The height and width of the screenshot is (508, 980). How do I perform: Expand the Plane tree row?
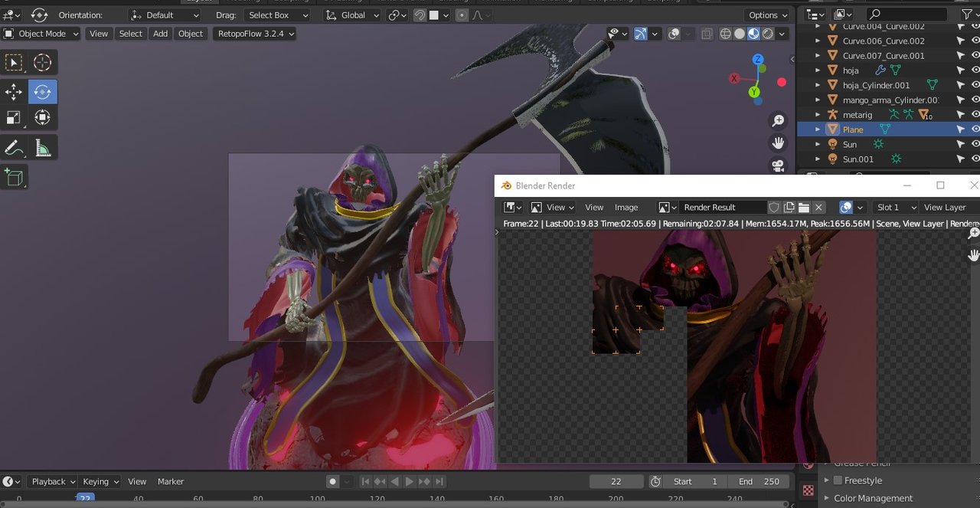point(818,129)
